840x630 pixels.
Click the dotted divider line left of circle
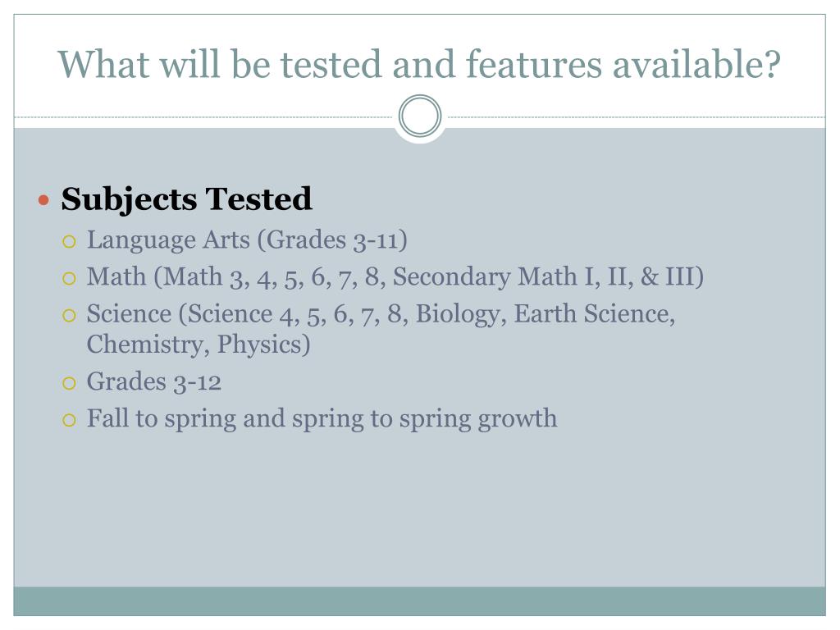point(204,116)
